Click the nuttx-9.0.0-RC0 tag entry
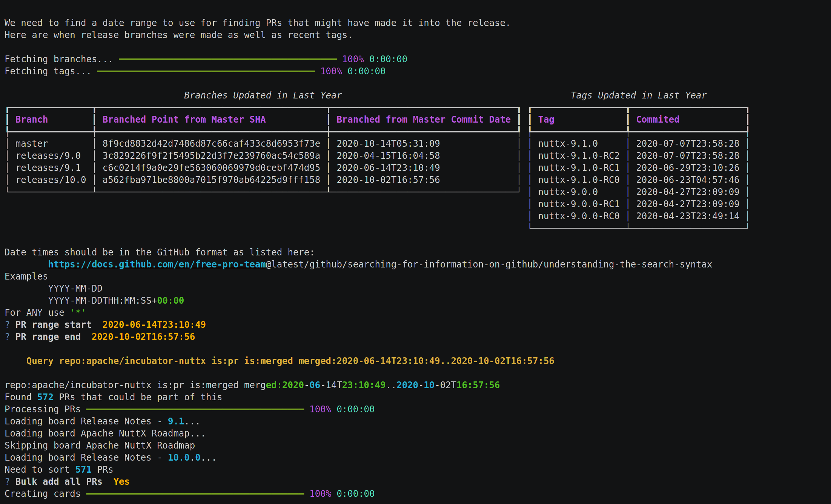The height and width of the screenshot is (504, 831). (578, 216)
